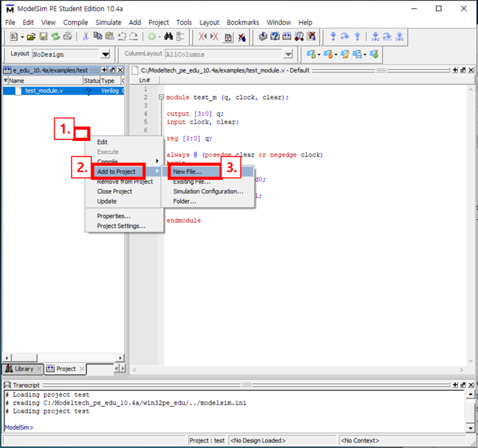Open the New file dropdown arrow
The width and height of the screenshot is (478, 448).
[22, 37]
